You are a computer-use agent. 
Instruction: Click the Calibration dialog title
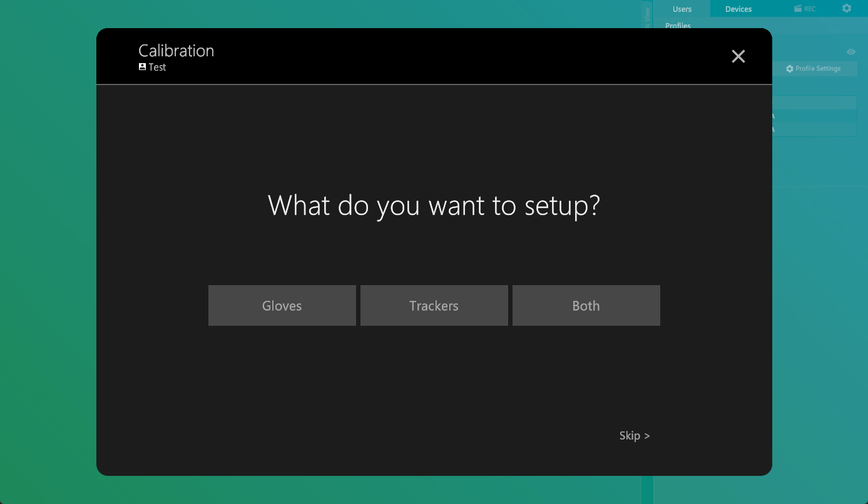(176, 51)
